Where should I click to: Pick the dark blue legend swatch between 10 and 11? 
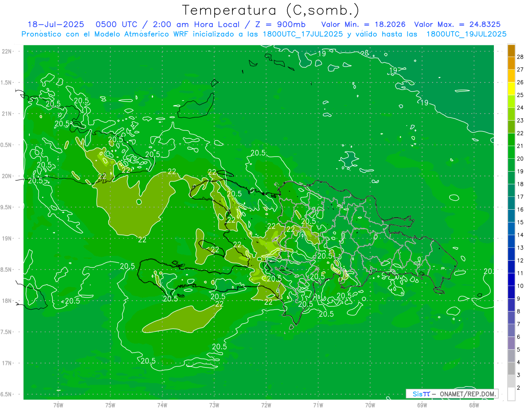pos(511,279)
